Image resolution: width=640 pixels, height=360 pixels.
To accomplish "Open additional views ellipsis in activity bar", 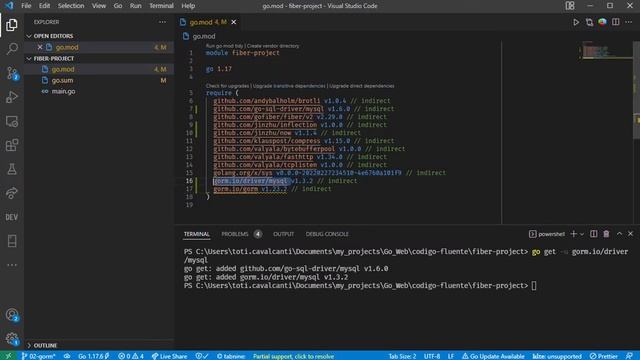I will pos(12,265).
